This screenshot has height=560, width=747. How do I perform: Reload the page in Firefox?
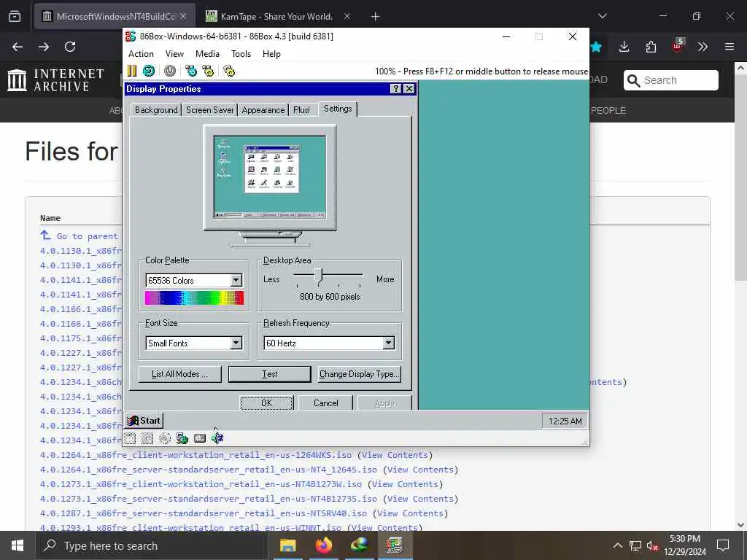pos(70,47)
